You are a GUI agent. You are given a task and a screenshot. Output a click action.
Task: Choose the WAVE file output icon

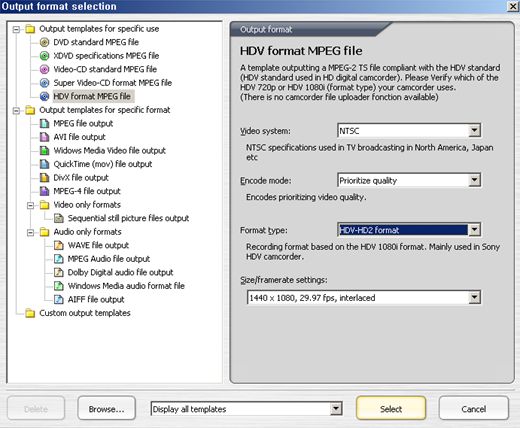click(x=59, y=245)
